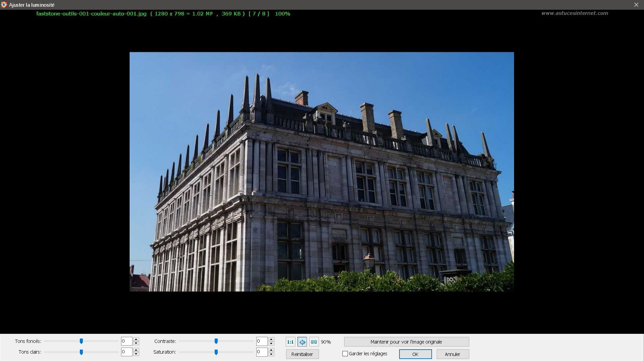Increase Contraste value with up arrow
The image size is (644, 362).
click(271, 339)
